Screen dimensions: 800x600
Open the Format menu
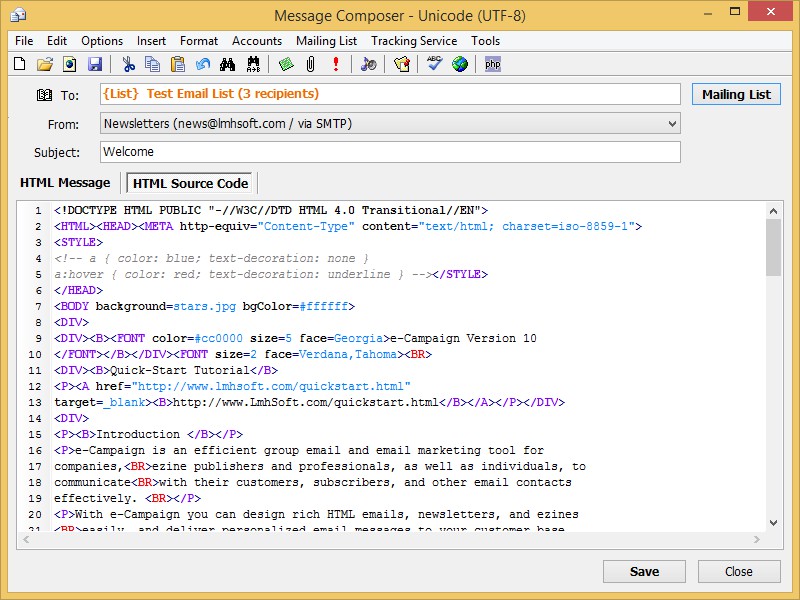(x=198, y=41)
